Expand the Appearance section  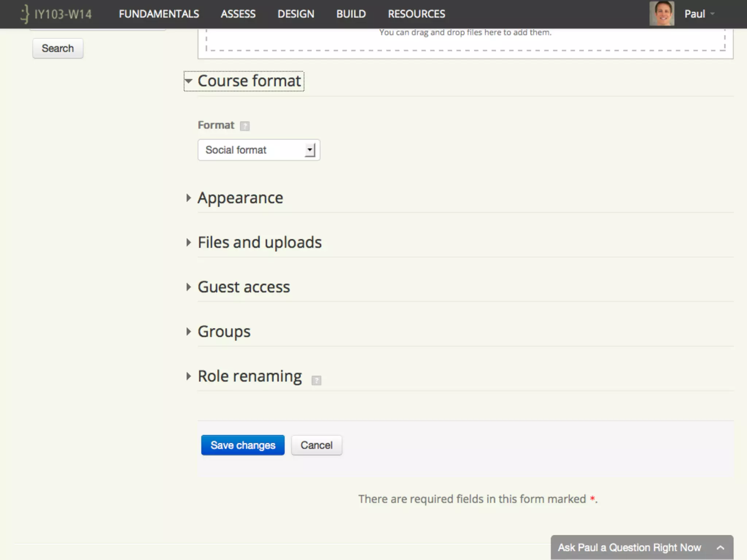(x=240, y=198)
